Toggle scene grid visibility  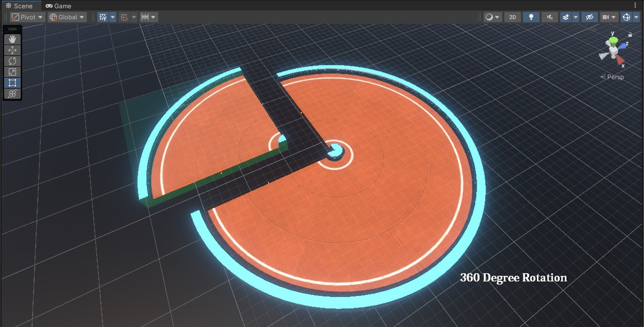pyautogui.click(x=103, y=17)
